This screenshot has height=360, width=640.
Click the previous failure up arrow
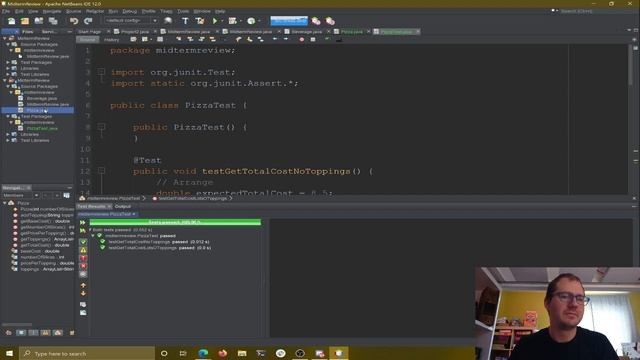coord(83,286)
